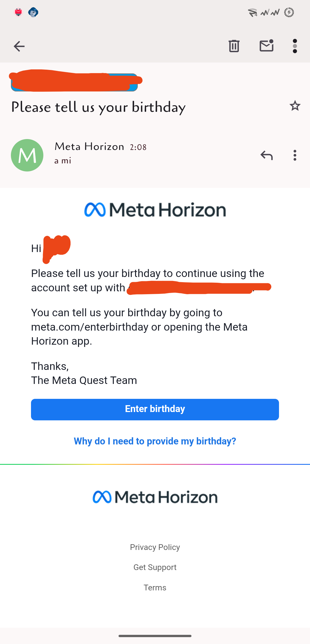Tap the footer Meta Horizon logo
Viewport: 310px width, 644px height.
coord(155,497)
